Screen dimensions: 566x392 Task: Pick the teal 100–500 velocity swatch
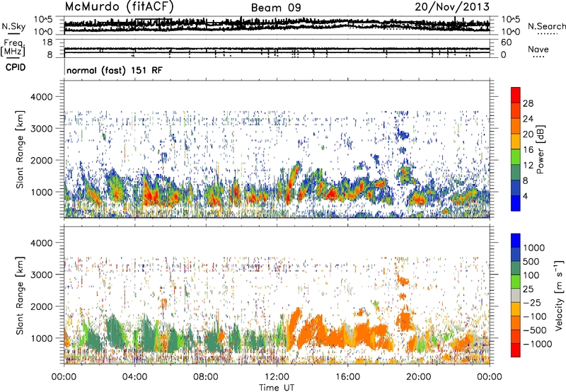click(x=516, y=268)
